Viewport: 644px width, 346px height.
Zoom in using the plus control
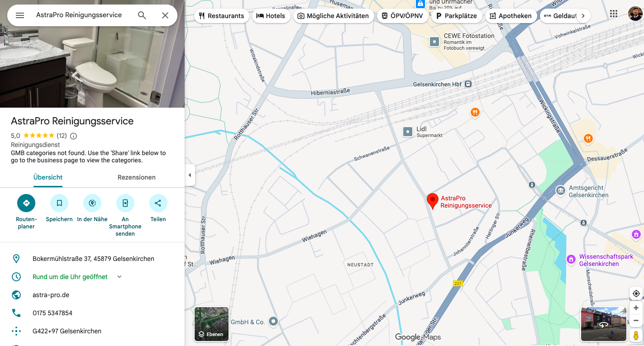coord(635,308)
